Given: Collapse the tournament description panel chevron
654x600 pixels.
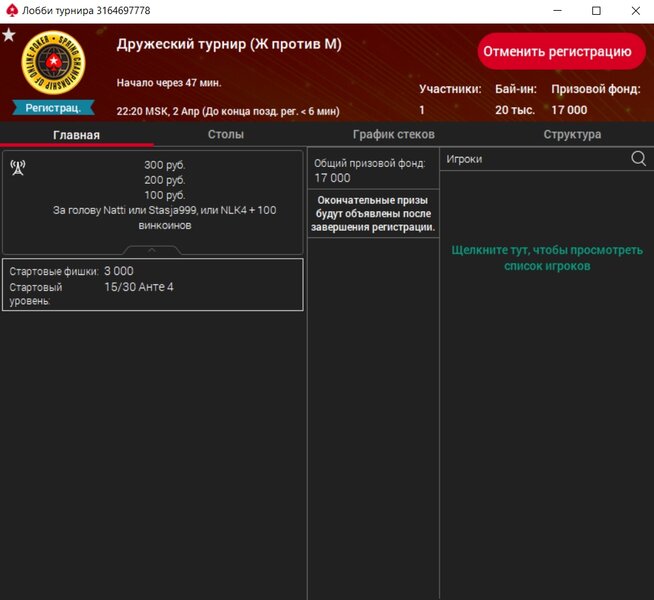Looking at the screenshot, I should [151, 250].
